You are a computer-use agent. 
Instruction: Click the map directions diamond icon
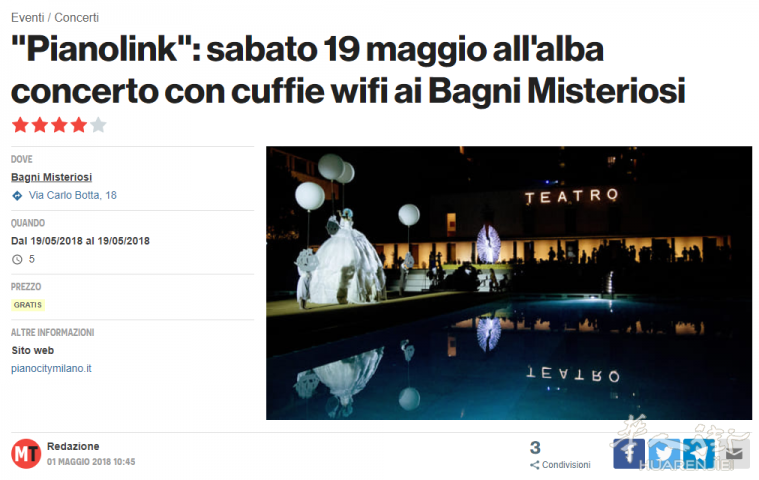tap(17, 195)
